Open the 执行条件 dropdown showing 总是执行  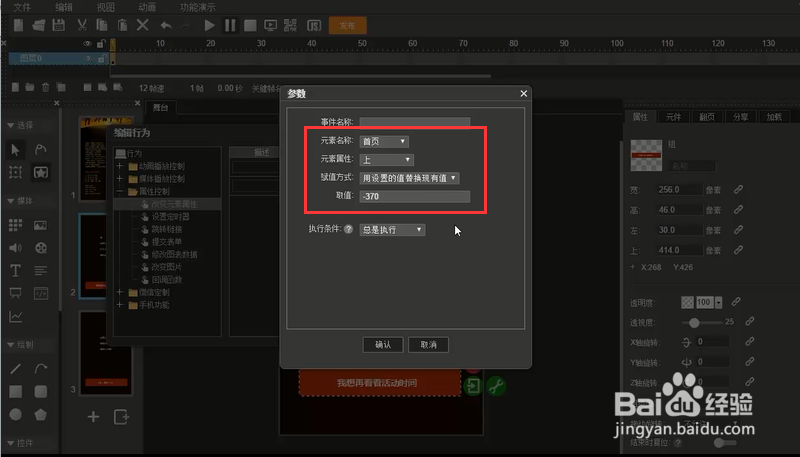point(392,230)
